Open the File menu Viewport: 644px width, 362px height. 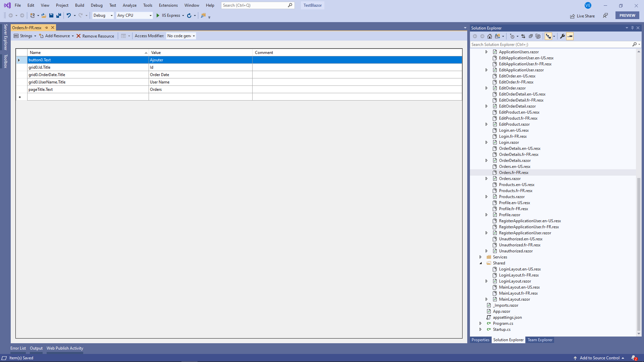pyautogui.click(x=18, y=5)
